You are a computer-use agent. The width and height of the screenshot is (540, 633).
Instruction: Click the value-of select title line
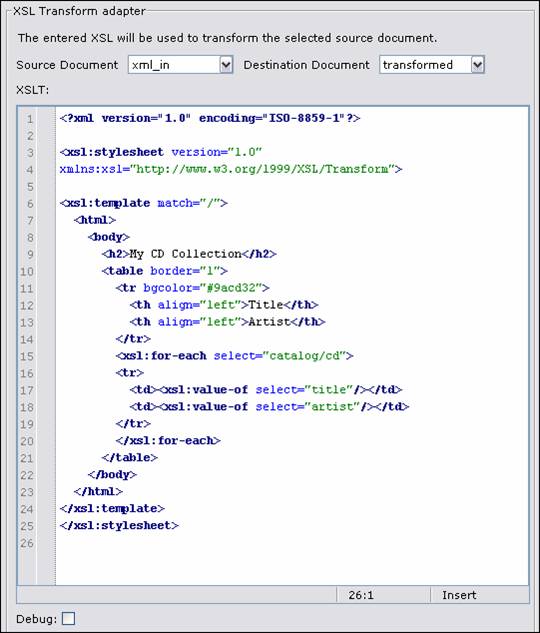[x=266, y=390]
